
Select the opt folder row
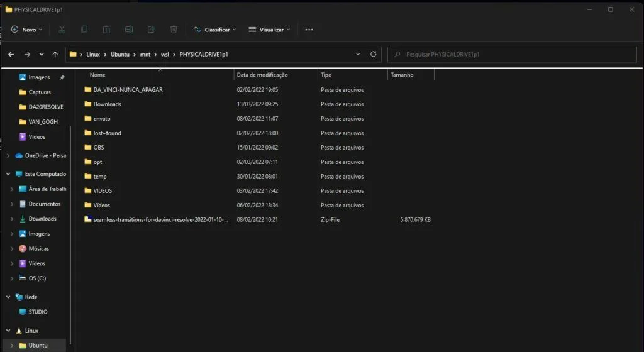tap(258, 162)
